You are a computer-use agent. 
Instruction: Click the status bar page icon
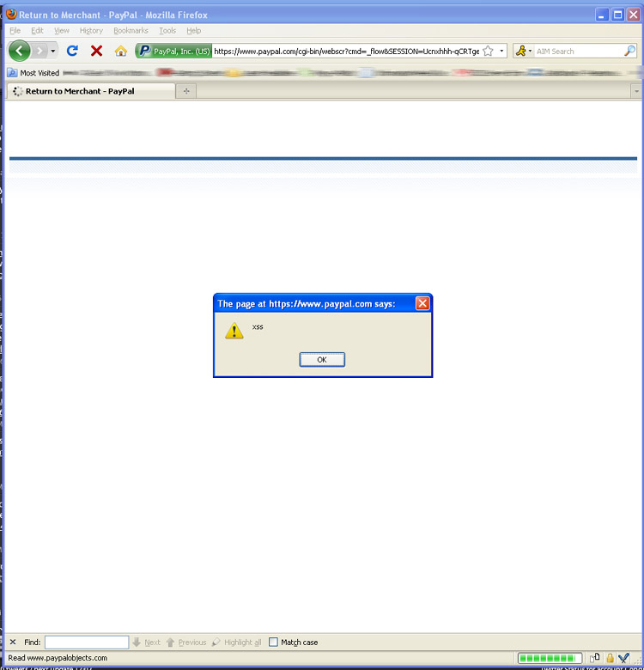point(595,658)
